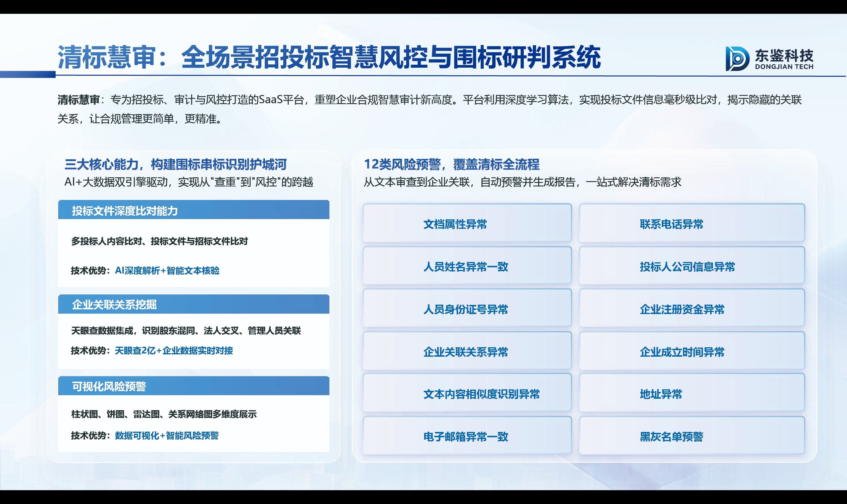Select the 文档属性异常 risk card
The height and width of the screenshot is (504, 847).
pos(467,223)
